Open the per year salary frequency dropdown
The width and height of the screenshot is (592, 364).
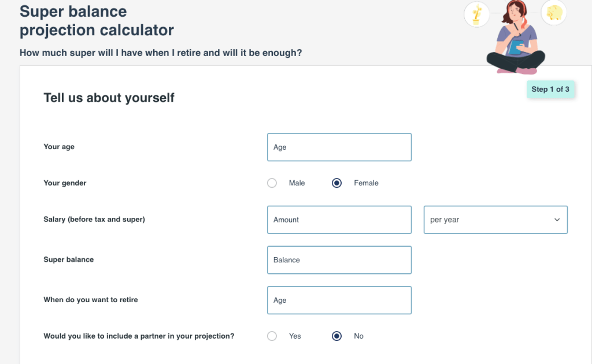click(495, 220)
